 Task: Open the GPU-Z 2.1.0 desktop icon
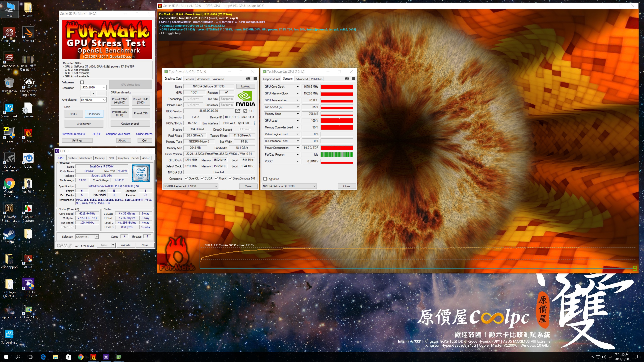[28, 311]
